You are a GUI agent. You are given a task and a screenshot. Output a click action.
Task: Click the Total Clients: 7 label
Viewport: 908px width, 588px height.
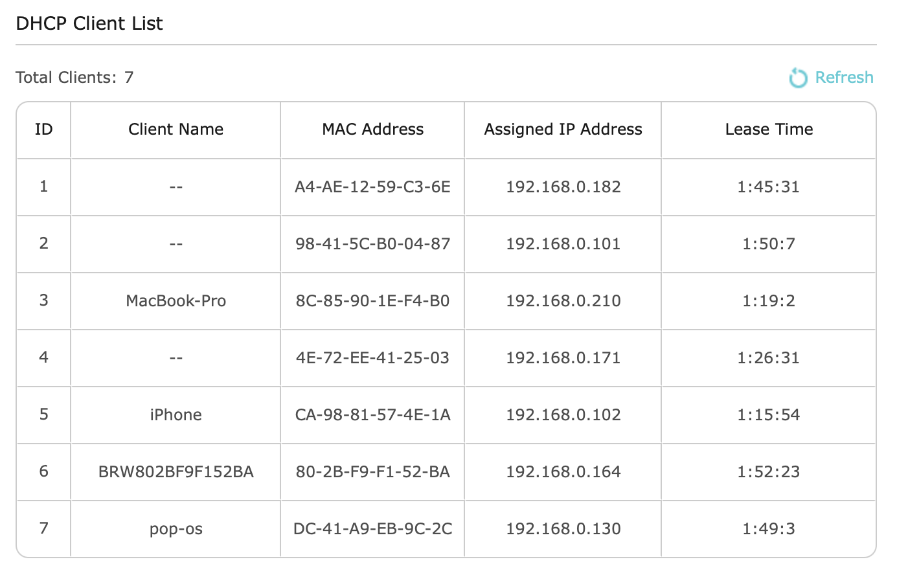click(x=74, y=78)
